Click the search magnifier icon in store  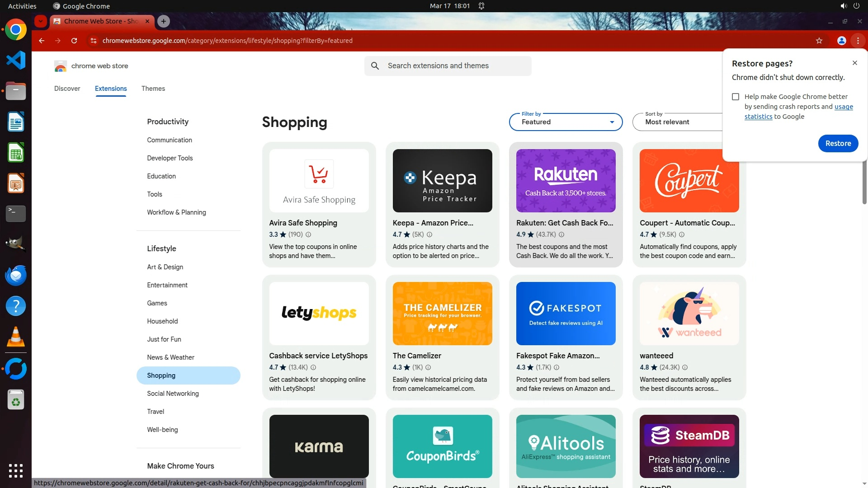[x=375, y=66]
